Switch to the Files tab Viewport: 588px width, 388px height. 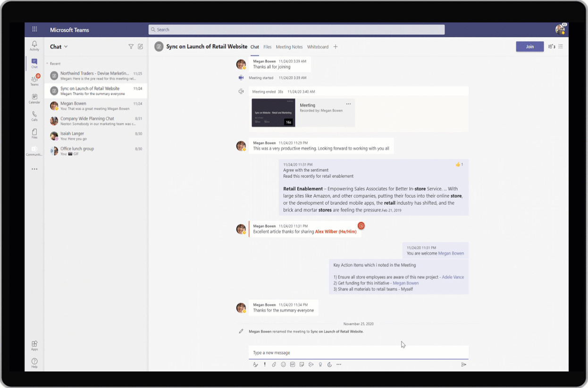(268, 47)
